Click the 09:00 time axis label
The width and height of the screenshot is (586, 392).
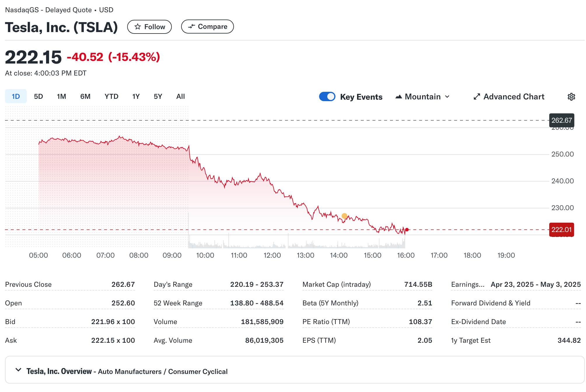point(172,255)
